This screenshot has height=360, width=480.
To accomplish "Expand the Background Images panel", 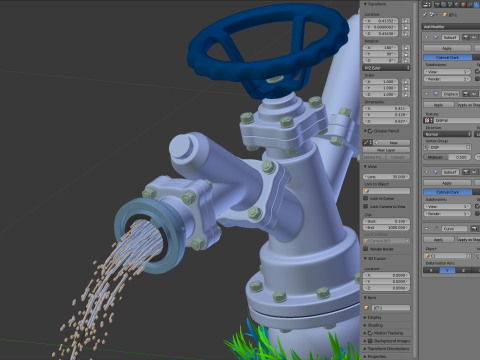I will click(x=365, y=341).
